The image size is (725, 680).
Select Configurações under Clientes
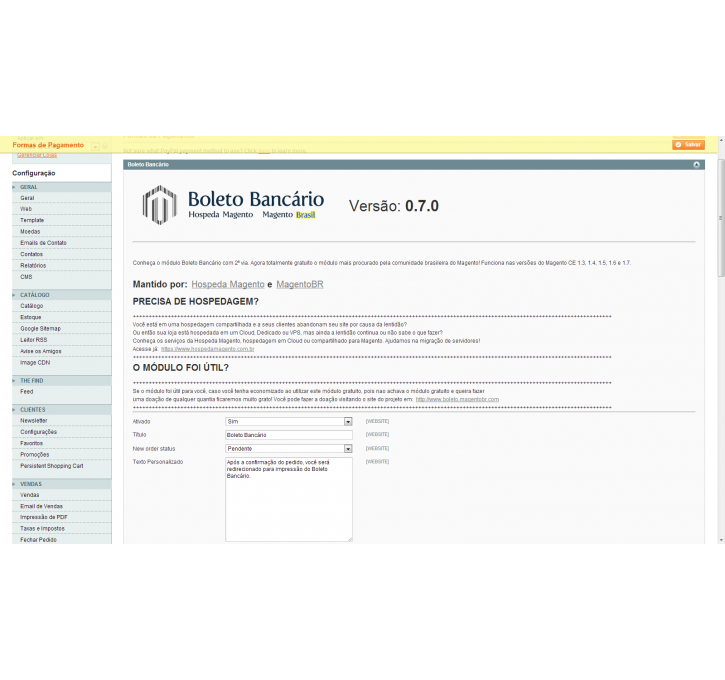(x=61, y=432)
